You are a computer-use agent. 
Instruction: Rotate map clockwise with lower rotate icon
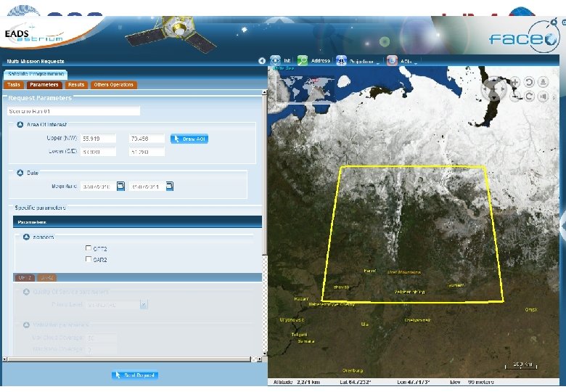529,96
